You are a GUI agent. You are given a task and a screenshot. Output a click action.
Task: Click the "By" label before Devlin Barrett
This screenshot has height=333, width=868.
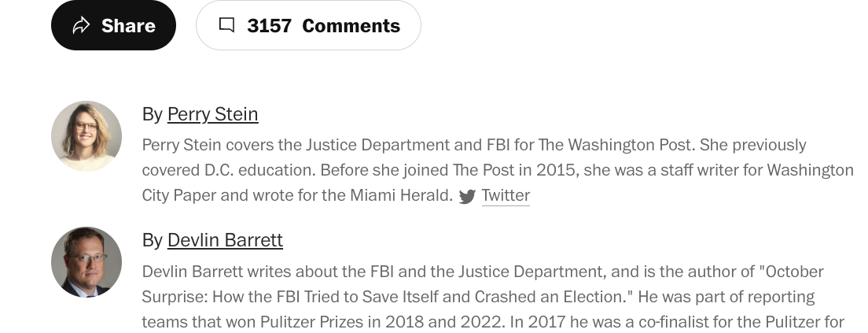coord(153,240)
